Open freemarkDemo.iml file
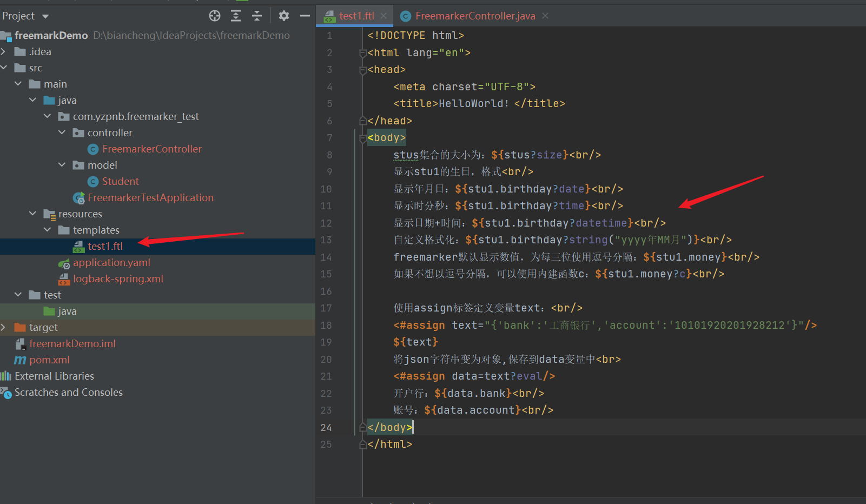866x504 pixels. tap(72, 343)
